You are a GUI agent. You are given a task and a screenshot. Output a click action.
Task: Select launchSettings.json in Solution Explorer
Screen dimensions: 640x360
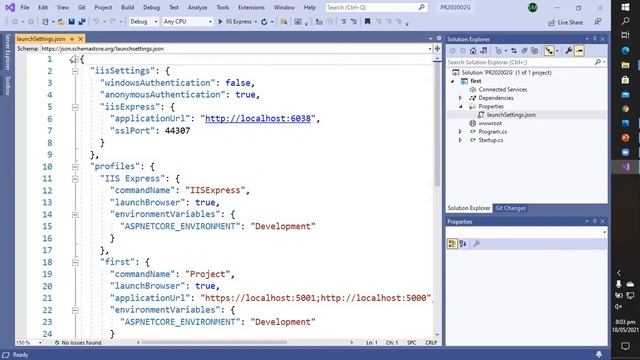[x=511, y=115]
